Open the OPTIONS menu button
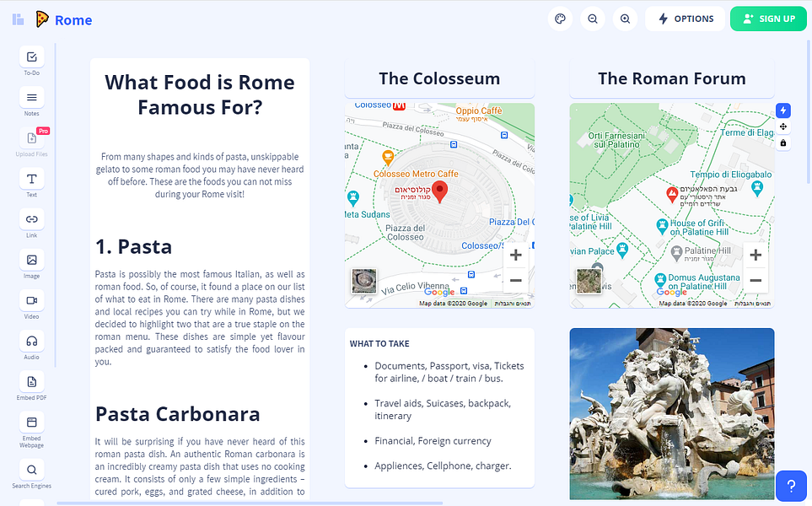 (686, 19)
